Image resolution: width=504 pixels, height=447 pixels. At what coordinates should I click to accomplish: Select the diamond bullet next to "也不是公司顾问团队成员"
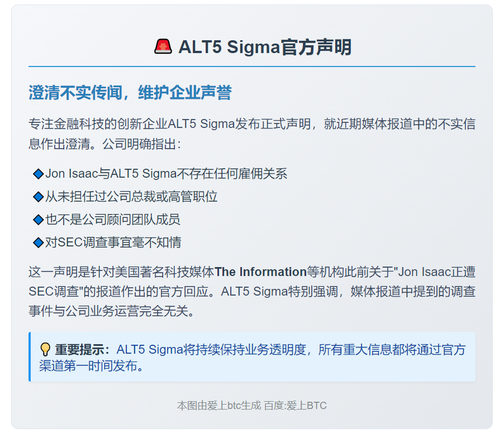pyautogui.click(x=38, y=220)
